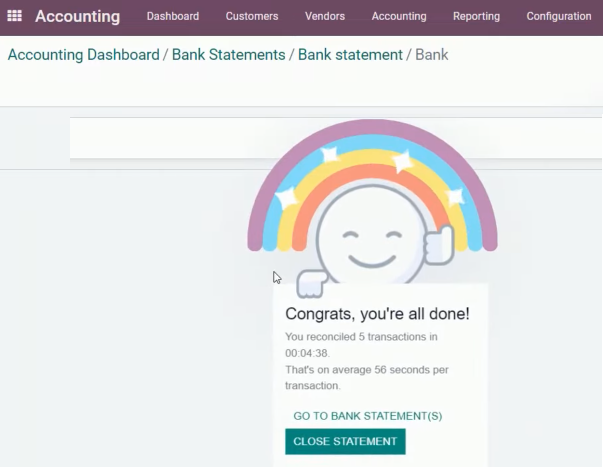Expand the Reporting menu
Image resolution: width=603 pixels, height=467 pixels.
point(476,16)
